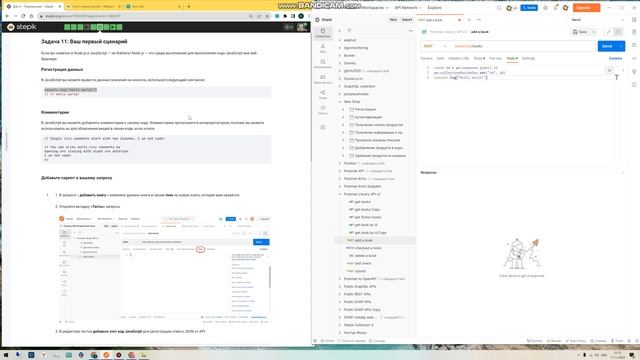This screenshot has width=640, height=360.
Task: Open the Send button dropdown arrow
Action: [x=621, y=46]
